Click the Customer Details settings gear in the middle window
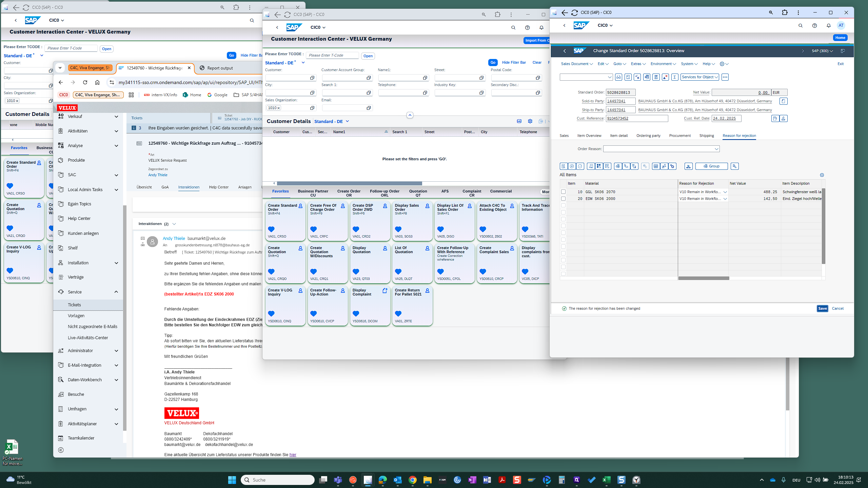Viewport: 868px width, 488px height. (530, 121)
